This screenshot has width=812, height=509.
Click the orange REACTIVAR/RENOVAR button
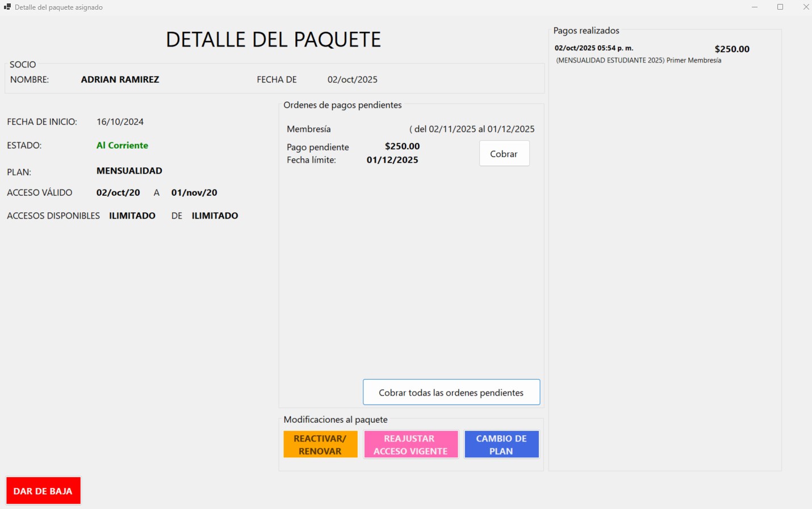(320, 444)
